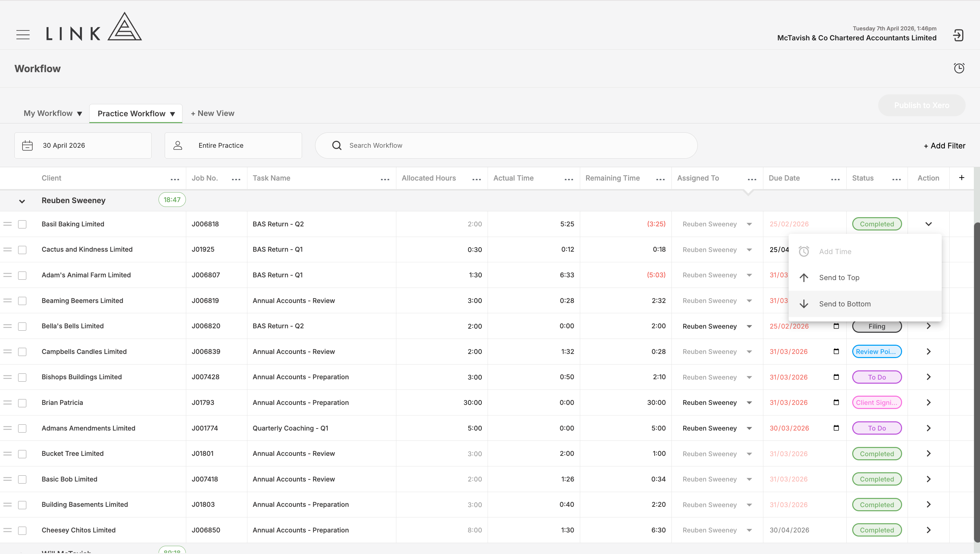Click the calendar icon in date filter
The image size is (980, 554).
tap(27, 145)
